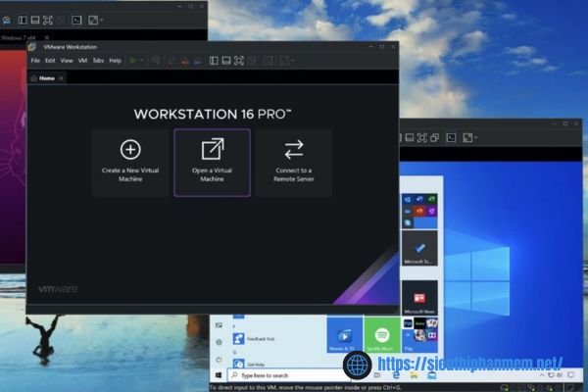Click the Start menu Pictures sidebar icon
This screenshot has width=588, height=392.
pos(219,325)
